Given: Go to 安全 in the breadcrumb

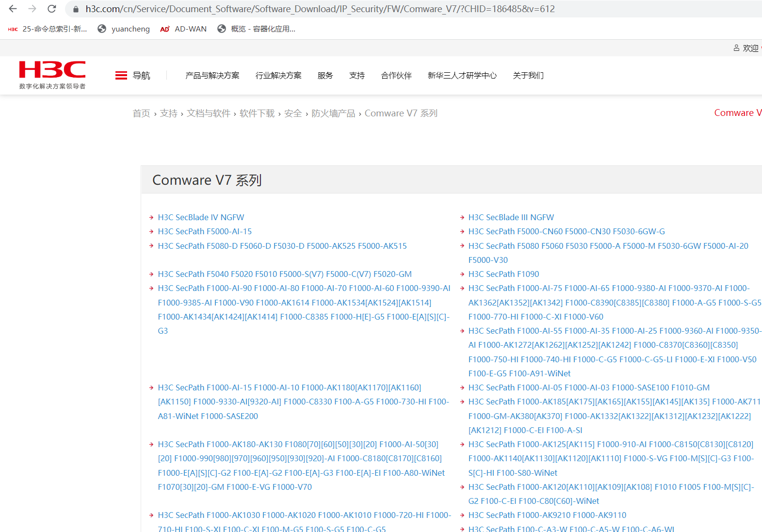Looking at the screenshot, I should coord(293,113).
